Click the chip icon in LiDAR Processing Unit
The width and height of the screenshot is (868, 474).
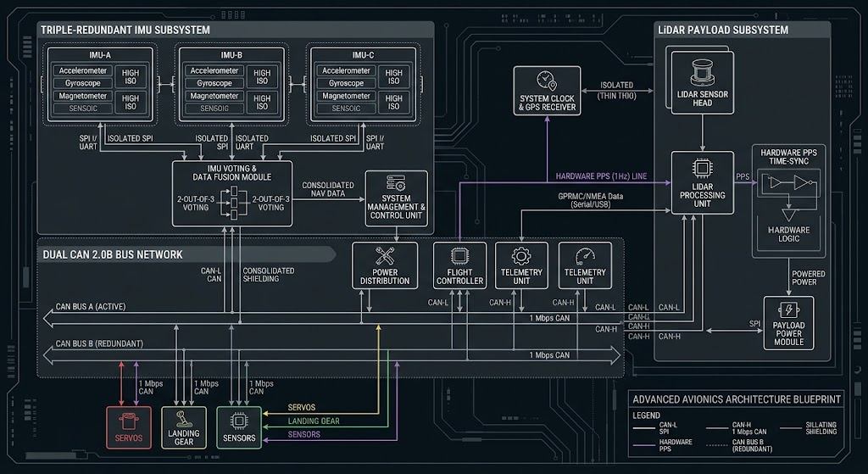(x=702, y=169)
